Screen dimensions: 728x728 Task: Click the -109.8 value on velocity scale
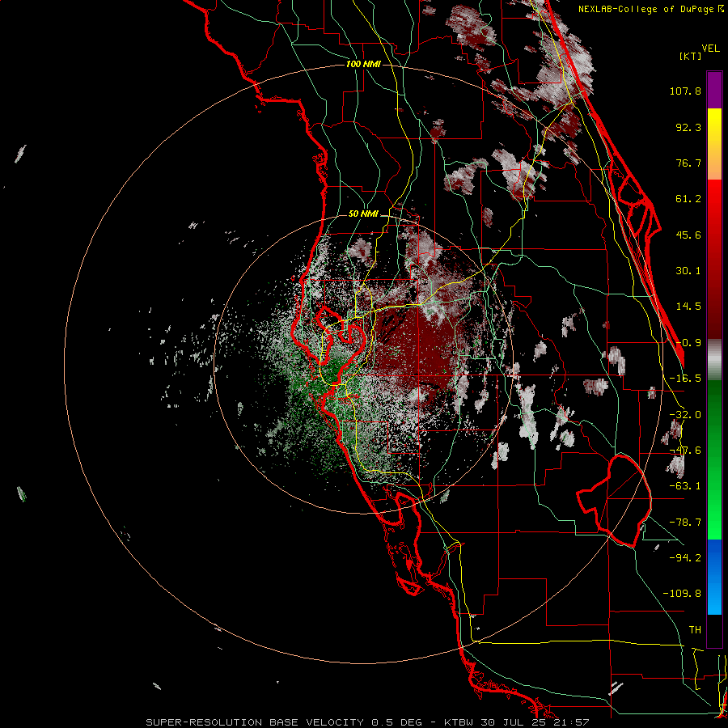click(683, 594)
